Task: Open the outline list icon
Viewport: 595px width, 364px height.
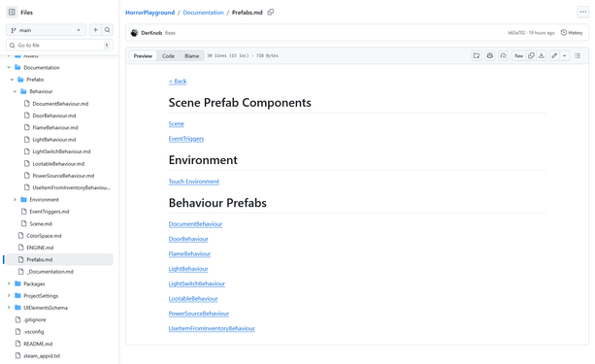Action: coord(578,55)
